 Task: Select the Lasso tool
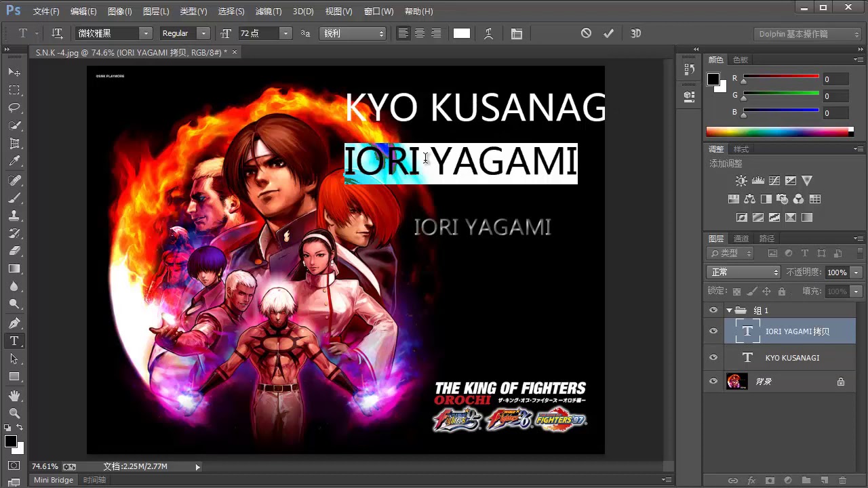click(x=14, y=108)
